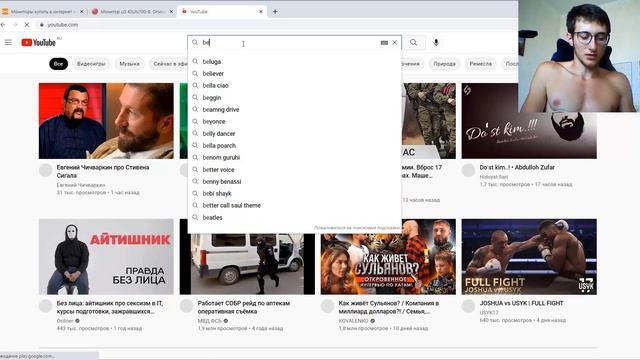The height and width of the screenshot is (360, 640).
Task: Open the Steven Seagal video thumbnail
Action: tap(106, 121)
